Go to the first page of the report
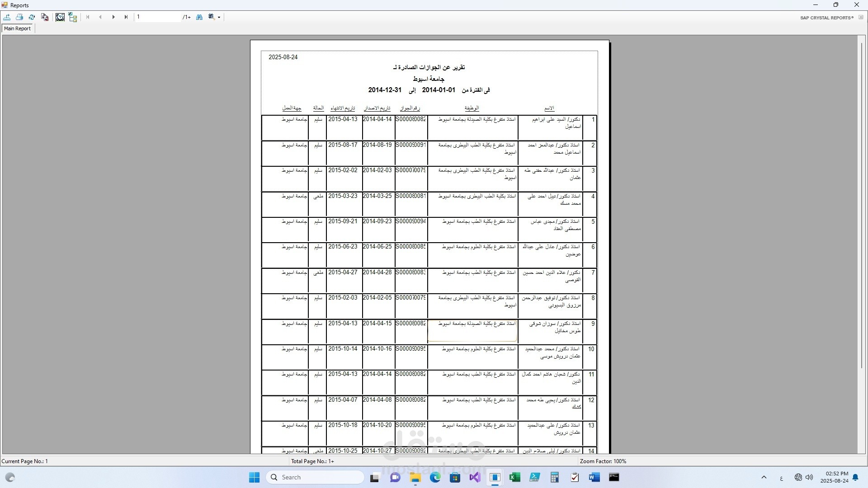 (x=88, y=17)
